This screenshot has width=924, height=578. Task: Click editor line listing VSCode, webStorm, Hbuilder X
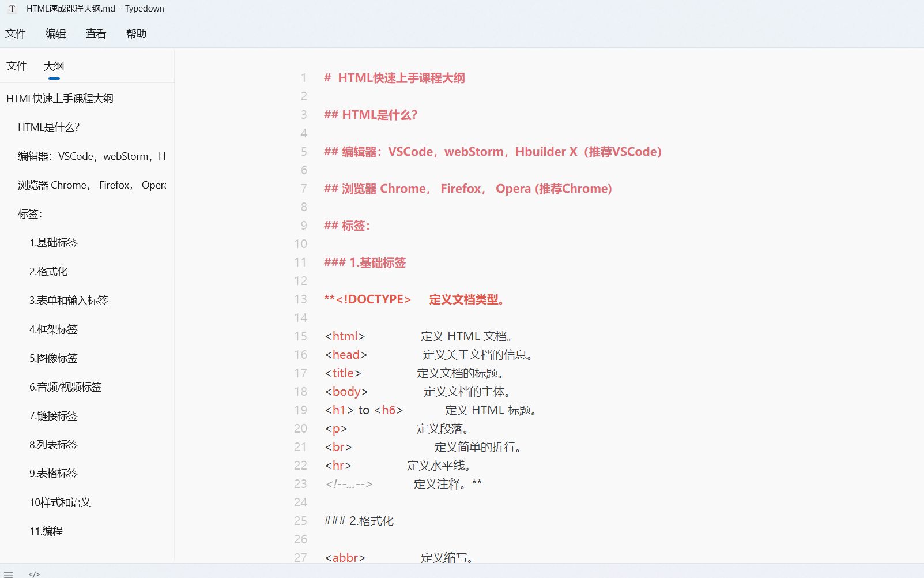pyautogui.click(x=493, y=152)
